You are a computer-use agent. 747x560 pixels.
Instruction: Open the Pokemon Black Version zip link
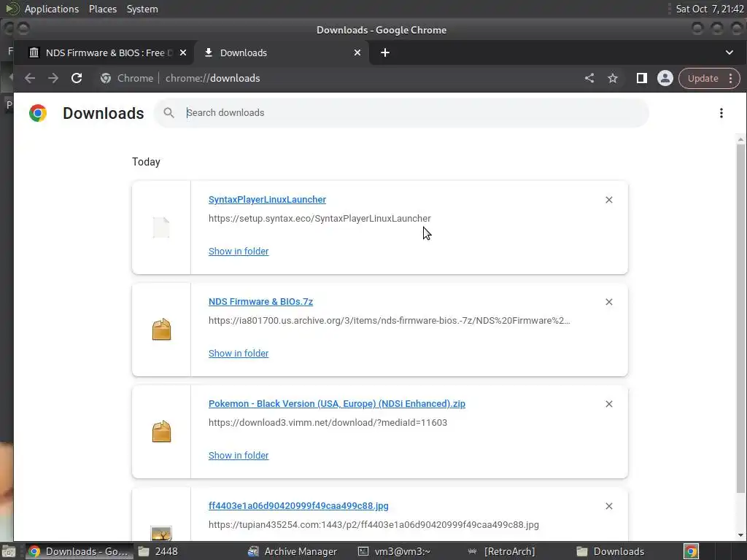point(337,404)
